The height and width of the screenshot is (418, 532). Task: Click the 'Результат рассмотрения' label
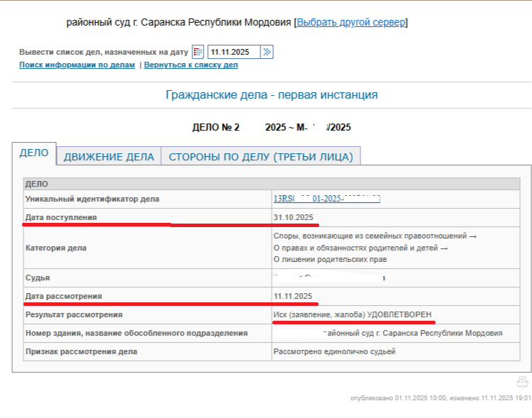74,314
